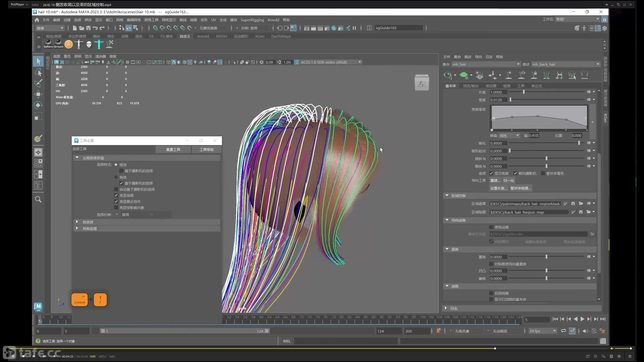Activate the Scale tool in toolbox
644x362 pixels.
click(x=38, y=116)
